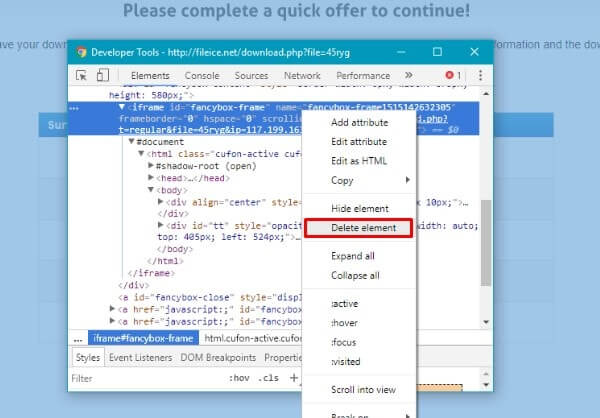The image size is (600, 418).
Task: Select the closing </iframe> tag line
Action: pos(151,273)
